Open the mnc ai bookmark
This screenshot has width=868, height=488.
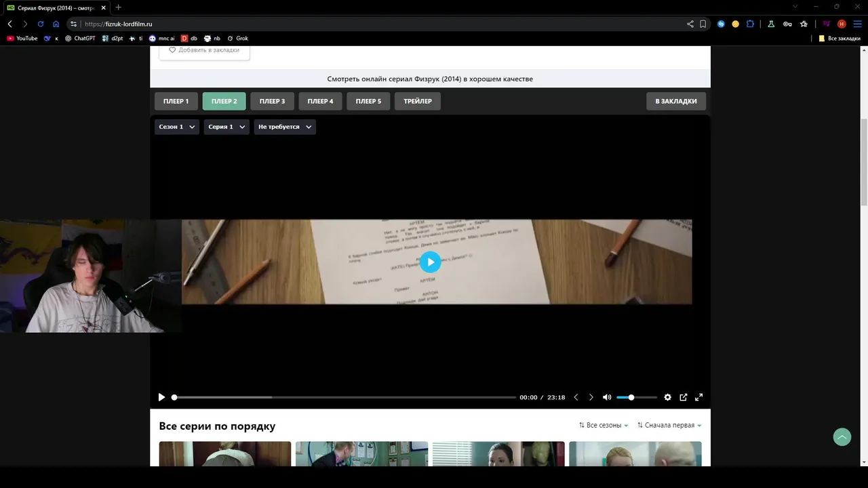161,39
